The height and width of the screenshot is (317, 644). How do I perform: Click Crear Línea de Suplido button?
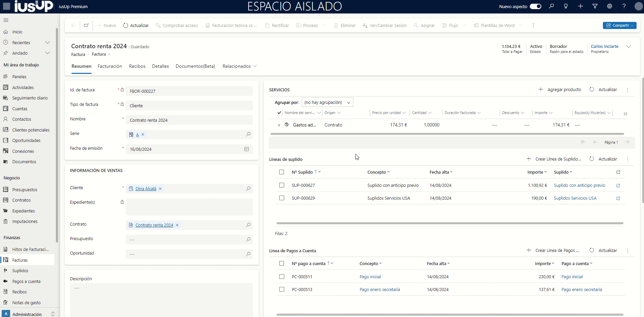tap(554, 159)
